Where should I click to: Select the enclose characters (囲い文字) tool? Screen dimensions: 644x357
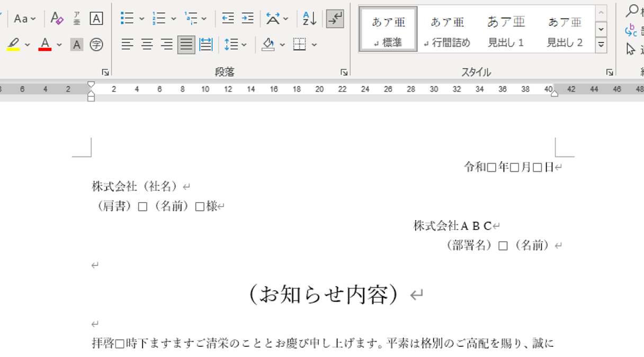(x=95, y=44)
